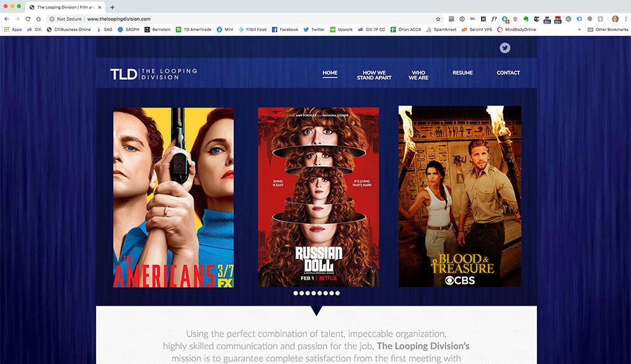The height and width of the screenshot is (364, 631).
Task: Open the browser home page icon
Action: click(39, 19)
